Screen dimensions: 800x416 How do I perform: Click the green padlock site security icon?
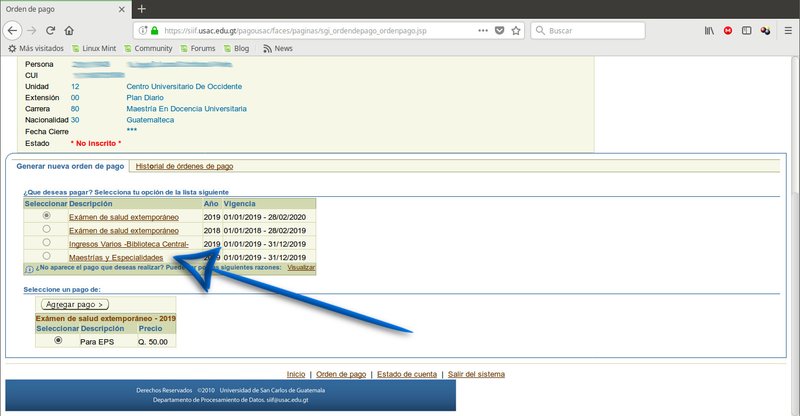pos(153,31)
